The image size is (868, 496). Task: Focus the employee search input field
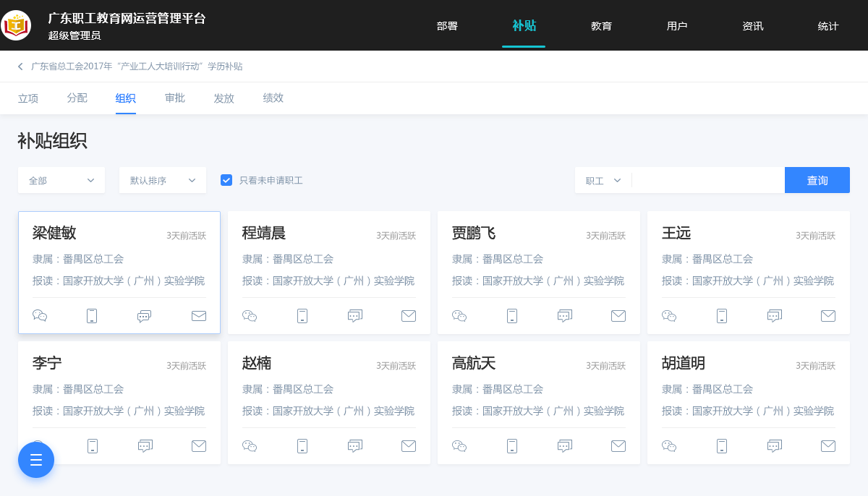(707, 180)
